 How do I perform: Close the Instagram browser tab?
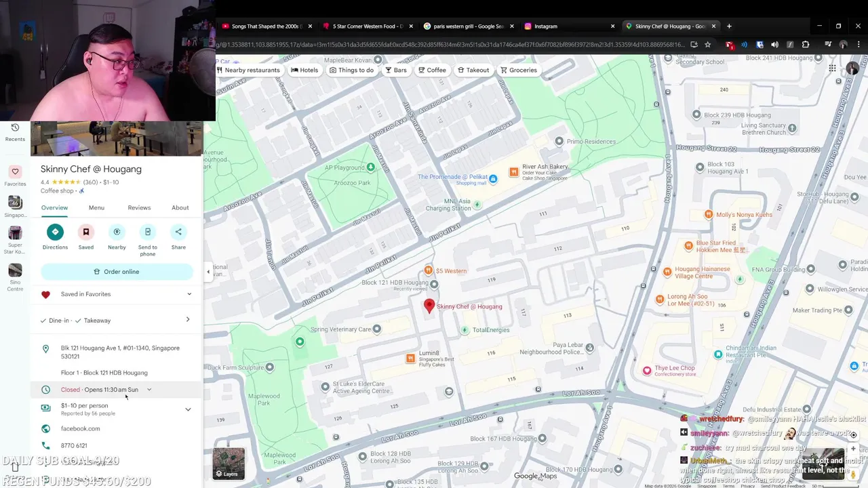click(612, 26)
